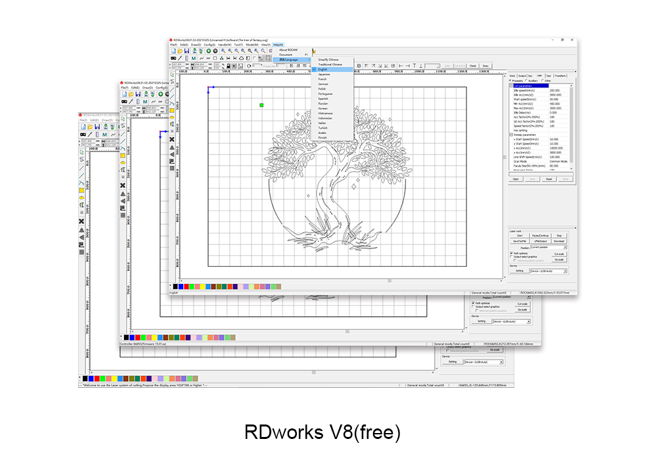650x469 pixels.
Task: Click the Save disk icon
Action: click(186, 52)
